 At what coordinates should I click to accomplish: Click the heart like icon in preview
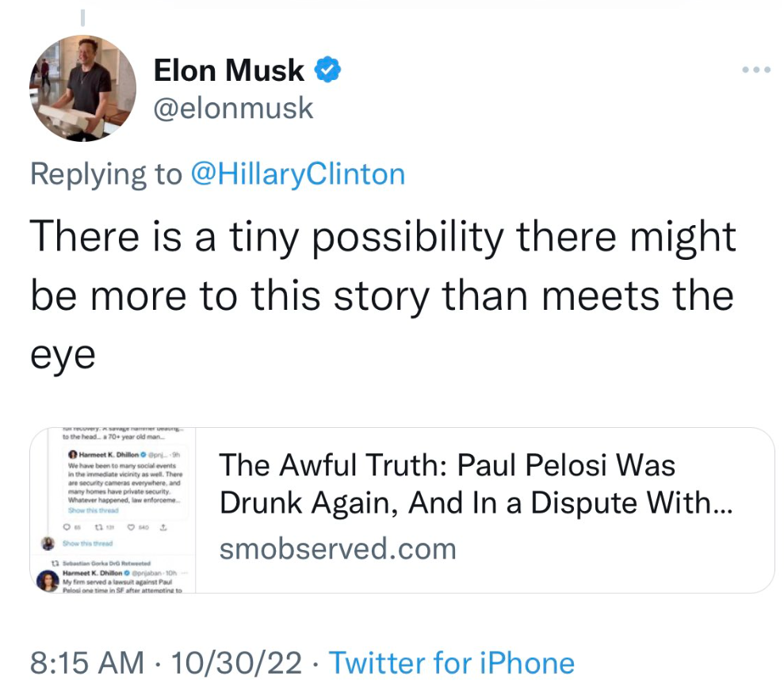[132, 529]
